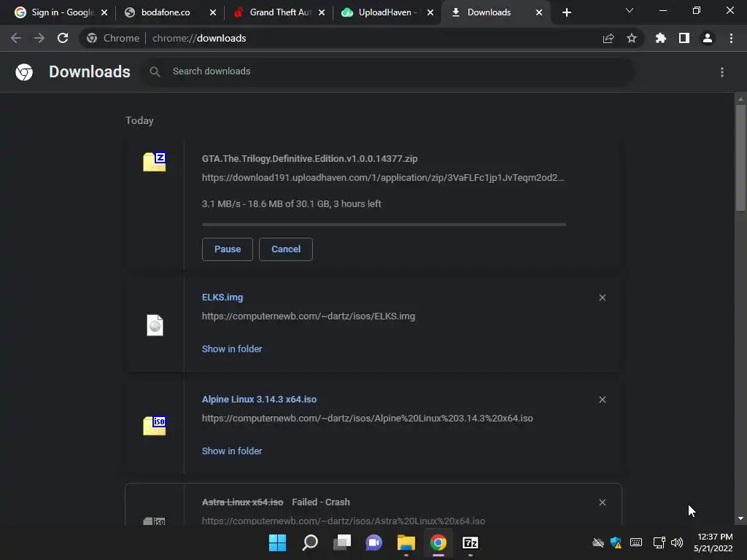Open Downloads page more actions menu
Screen dimensions: 747x560
click(722, 72)
